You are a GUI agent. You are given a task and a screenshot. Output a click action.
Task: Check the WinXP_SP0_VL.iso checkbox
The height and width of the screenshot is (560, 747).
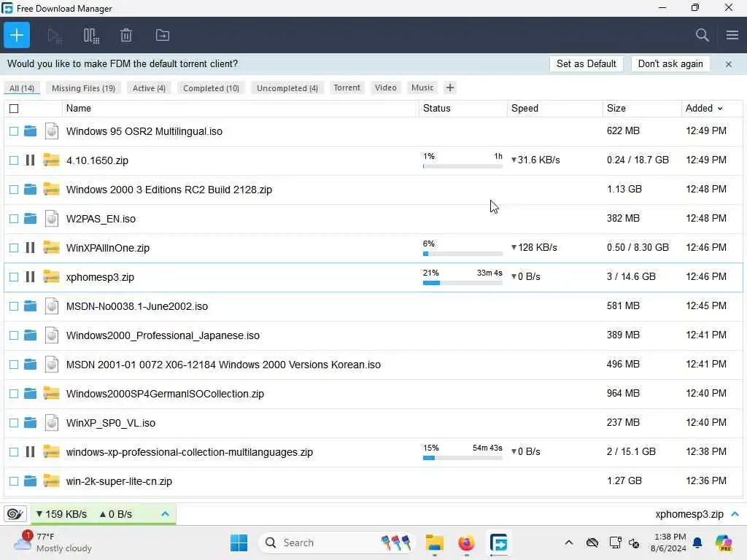14,423
